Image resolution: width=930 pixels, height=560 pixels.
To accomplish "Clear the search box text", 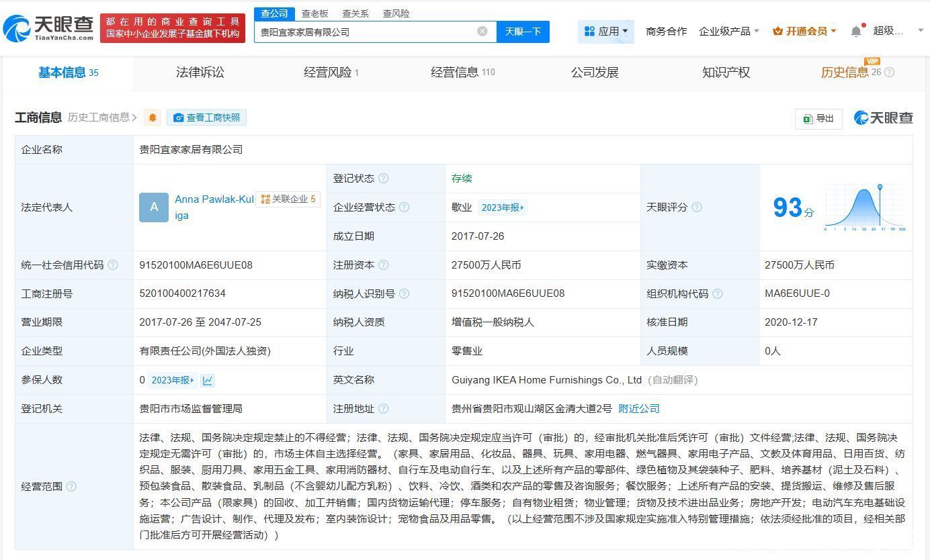I will [482, 32].
